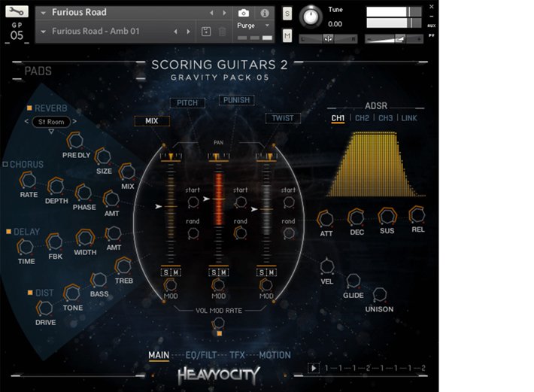534x392 pixels.
Task: Open the camera snapshot view
Action: [244, 13]
